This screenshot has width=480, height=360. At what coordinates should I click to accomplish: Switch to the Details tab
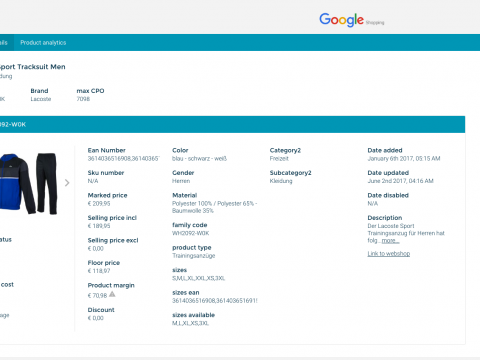pyautogui.click(x=5, y=43)
